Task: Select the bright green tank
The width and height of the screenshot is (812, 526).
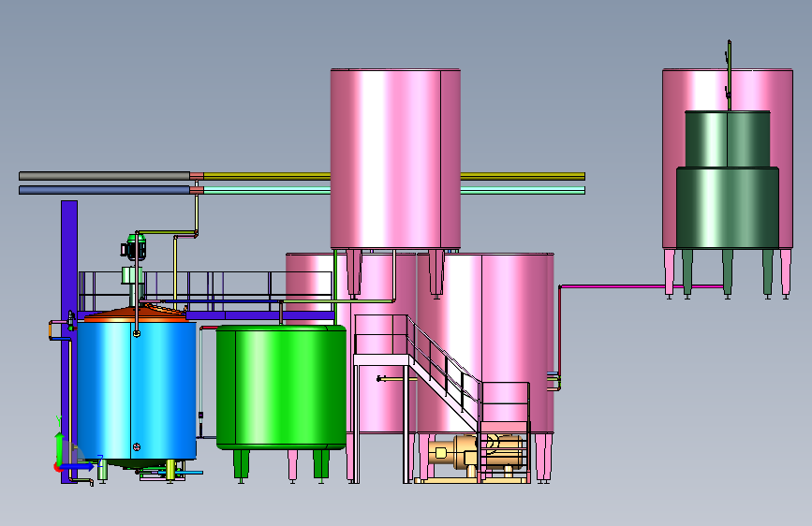Action: pos(281,387)
